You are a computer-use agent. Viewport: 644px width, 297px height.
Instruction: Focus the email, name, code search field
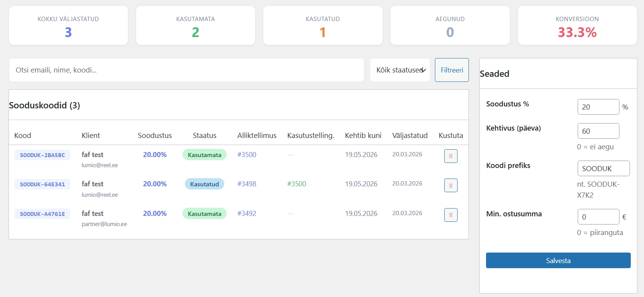tap(186, 70)
